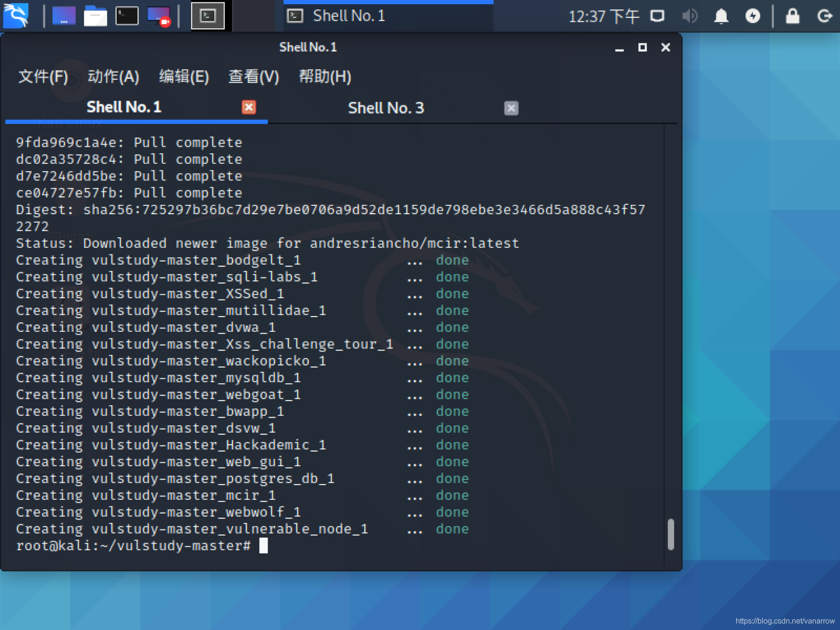Screen dimensions: 840x630
Task: Close the Shell No. 1 tab
Action: pos(249,107)
